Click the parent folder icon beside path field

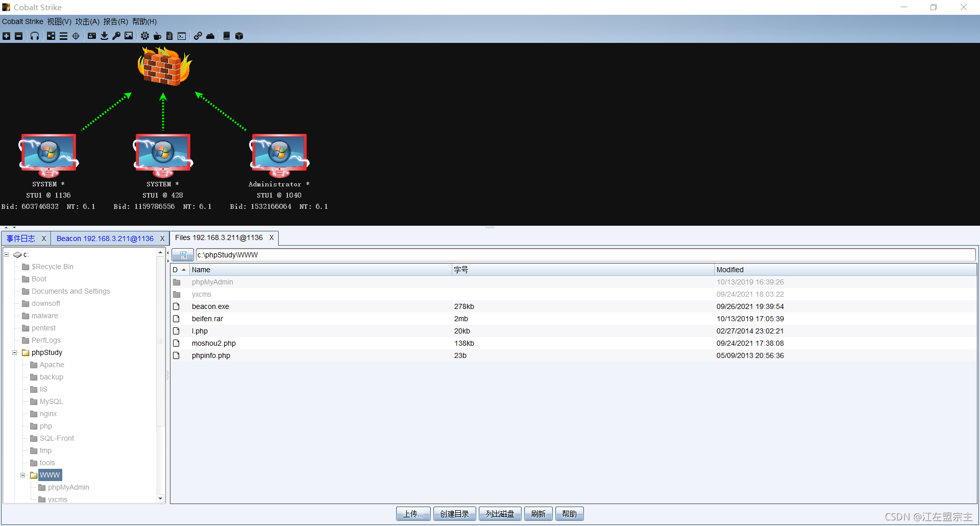183,255
